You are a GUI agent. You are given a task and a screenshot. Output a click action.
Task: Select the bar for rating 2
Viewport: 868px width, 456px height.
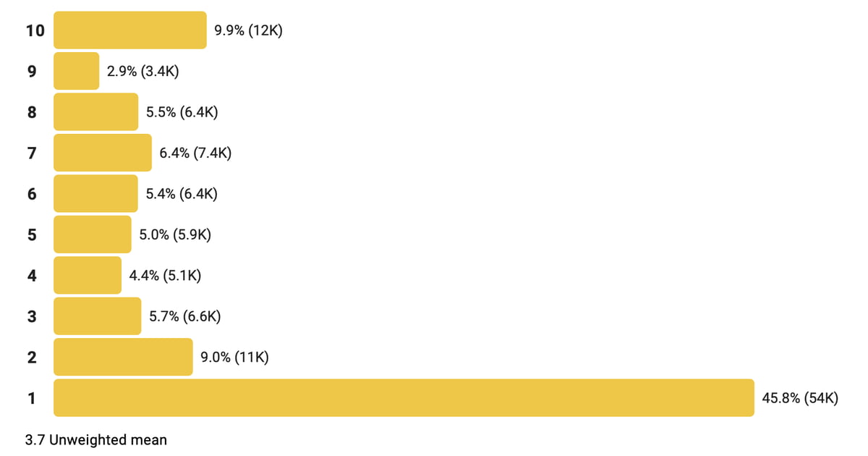coord(123,357)
